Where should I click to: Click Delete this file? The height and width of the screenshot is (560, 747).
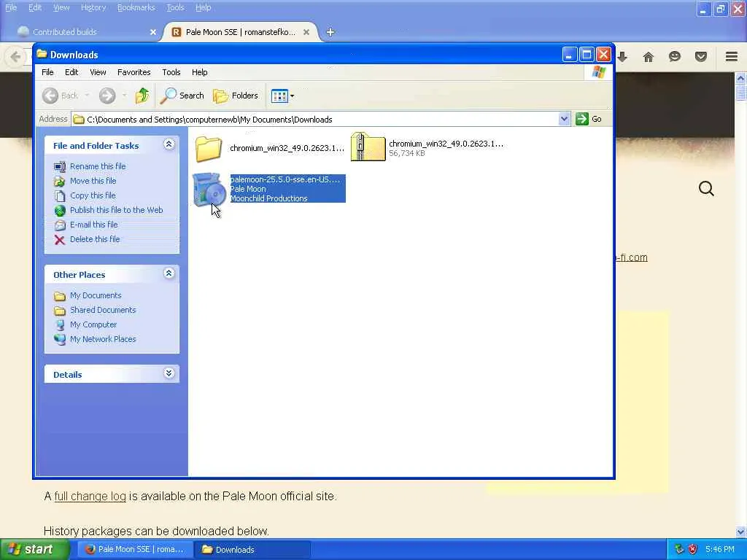tap(95, 239)
